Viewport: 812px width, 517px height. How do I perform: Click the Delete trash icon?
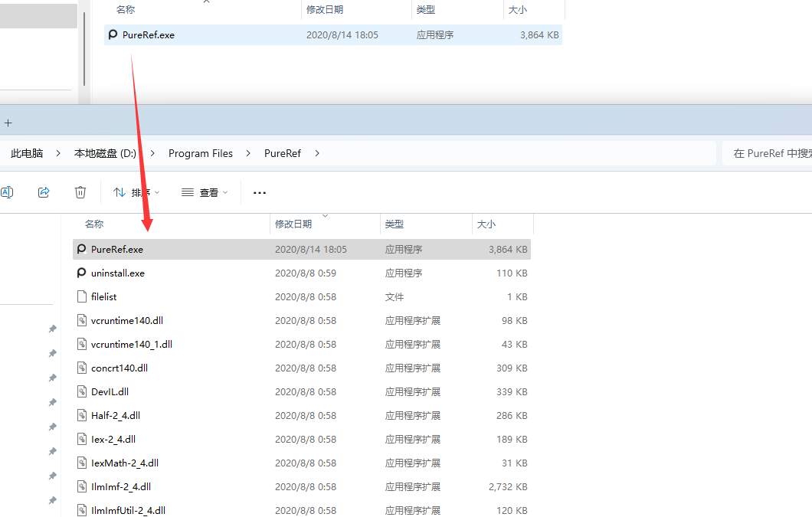pos(80,193)
